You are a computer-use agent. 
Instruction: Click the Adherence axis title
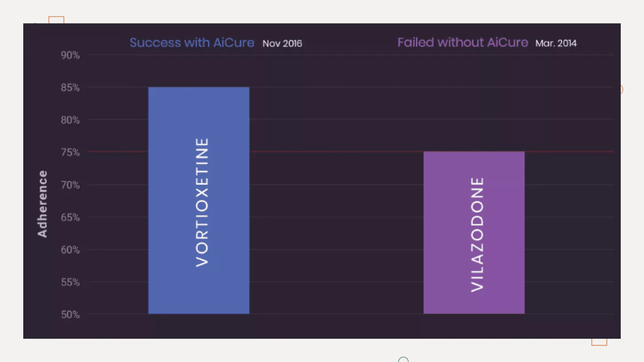pyautogui.click(x=42, y=204)
